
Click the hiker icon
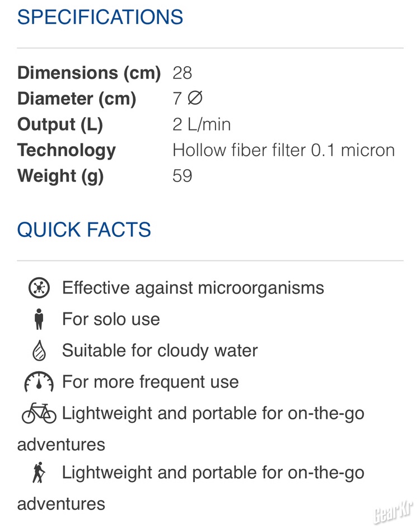tap(39, 473)
